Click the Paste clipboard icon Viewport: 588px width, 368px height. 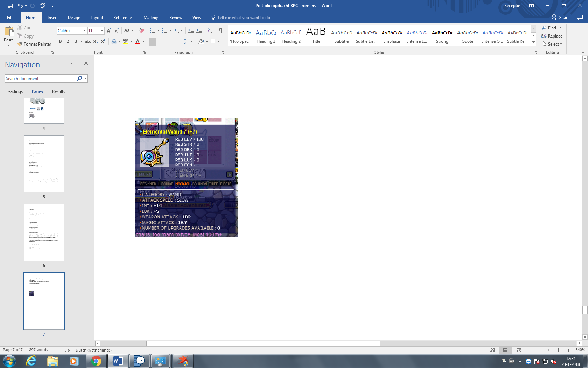tap(9, 32)
